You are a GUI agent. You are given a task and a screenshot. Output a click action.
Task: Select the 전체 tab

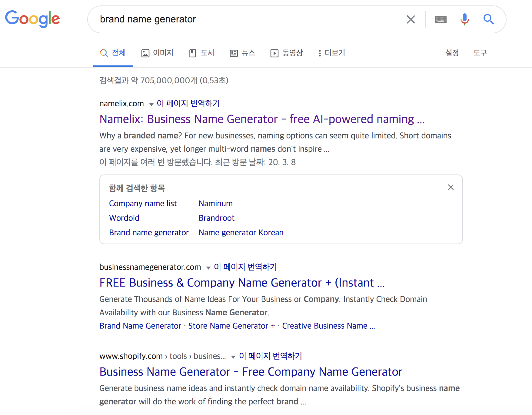[113, 53]
